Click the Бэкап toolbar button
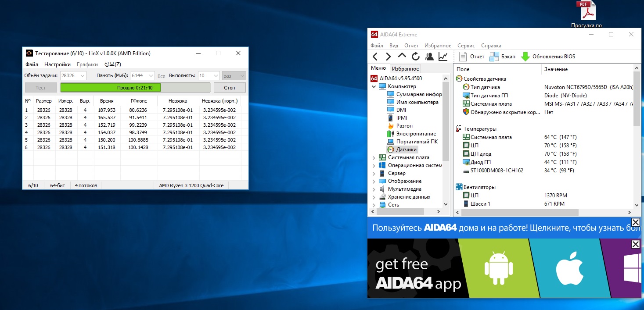Image resolution: width=644 pixels, height=310 pixels. click(x=503, y=57)
